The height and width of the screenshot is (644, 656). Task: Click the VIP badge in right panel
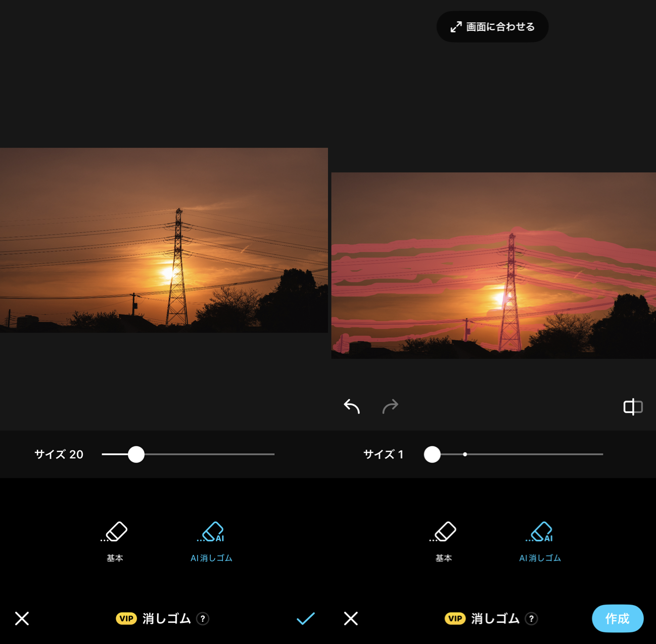455,619
